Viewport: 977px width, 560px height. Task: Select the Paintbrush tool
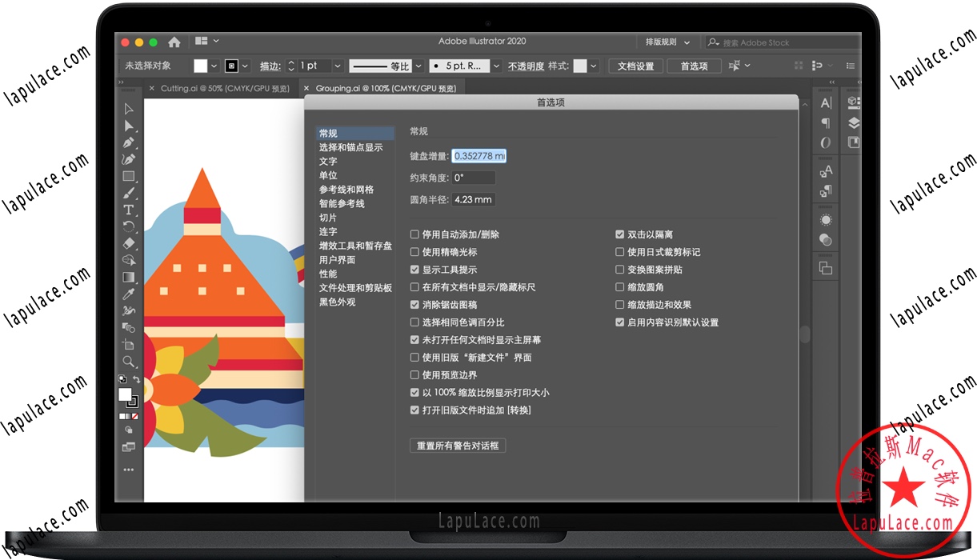[128, 193]
